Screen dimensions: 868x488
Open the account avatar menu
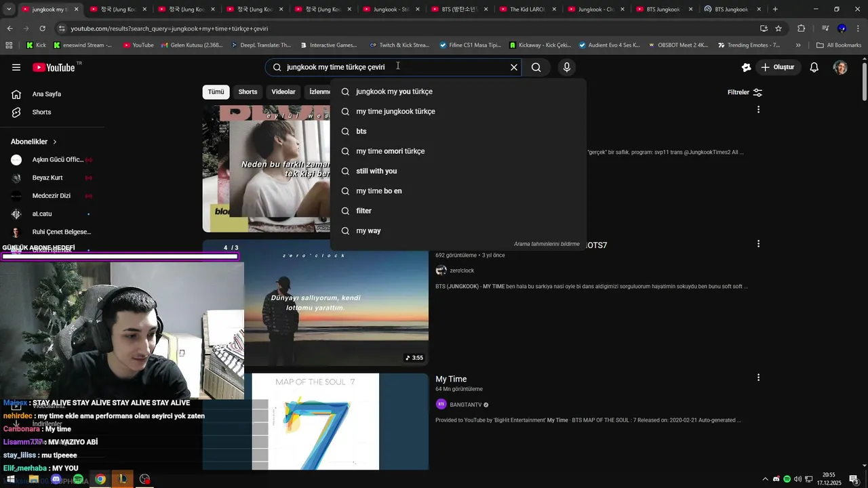pos(840,67)
